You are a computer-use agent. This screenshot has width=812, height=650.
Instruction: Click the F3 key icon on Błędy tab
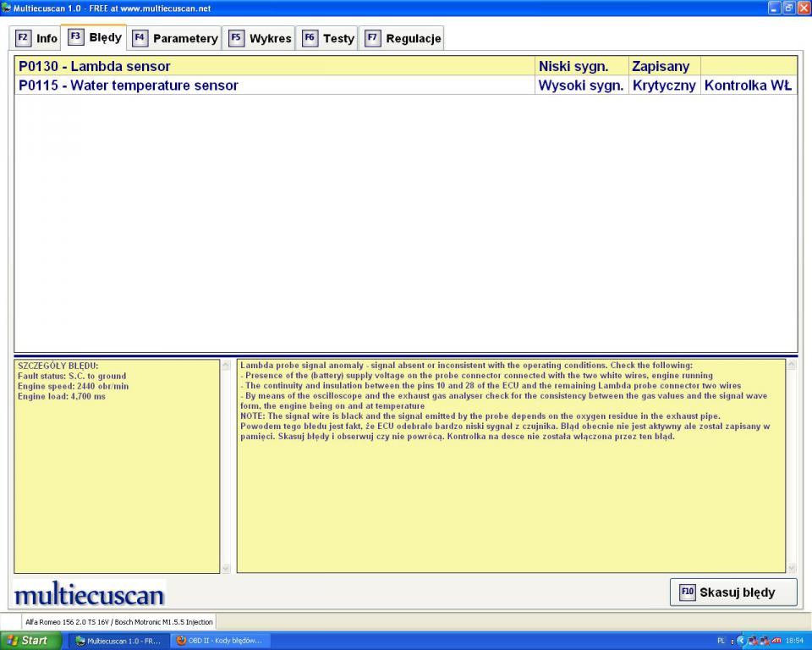pos(75,36)
